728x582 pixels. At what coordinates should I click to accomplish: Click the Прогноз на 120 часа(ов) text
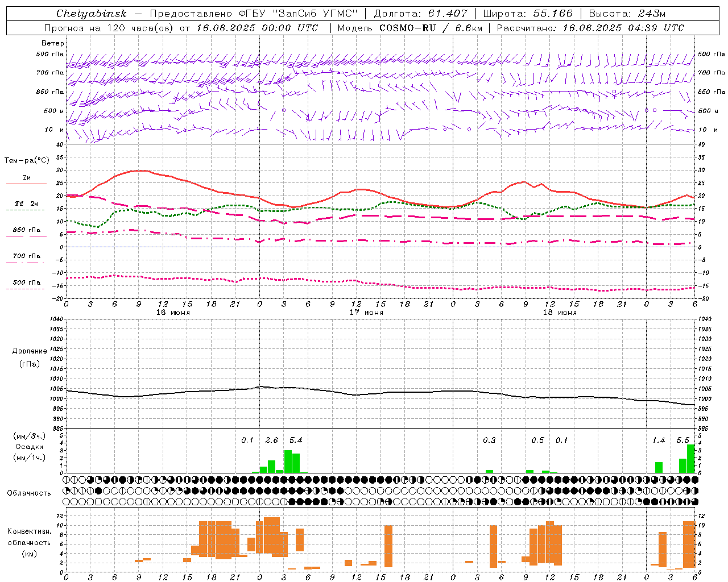pos(109,28)
